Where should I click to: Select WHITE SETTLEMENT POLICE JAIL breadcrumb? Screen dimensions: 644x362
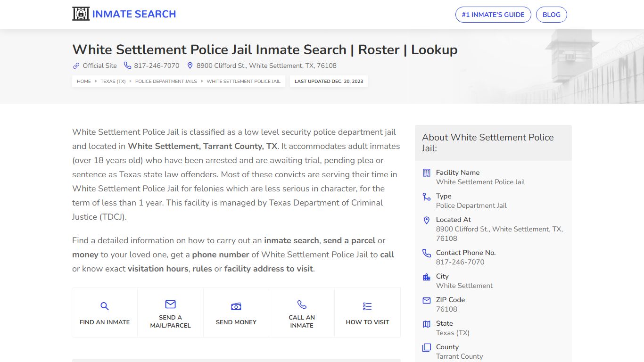(x=243, y=81)
